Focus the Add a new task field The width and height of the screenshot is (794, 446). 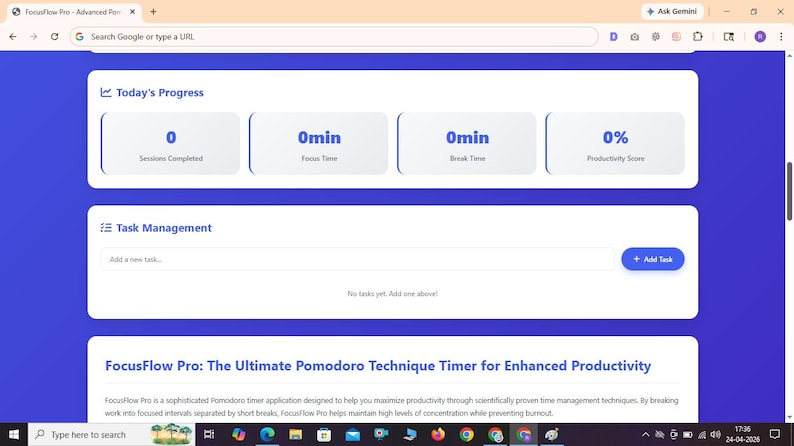pos(358,259)
